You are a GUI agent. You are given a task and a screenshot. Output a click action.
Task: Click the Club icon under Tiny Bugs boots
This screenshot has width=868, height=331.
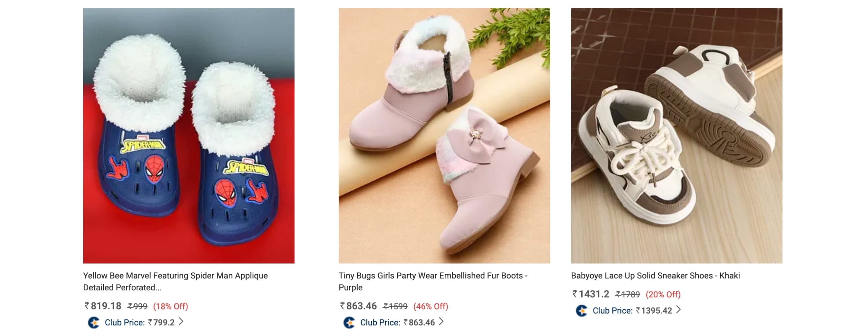pos(349,322)
